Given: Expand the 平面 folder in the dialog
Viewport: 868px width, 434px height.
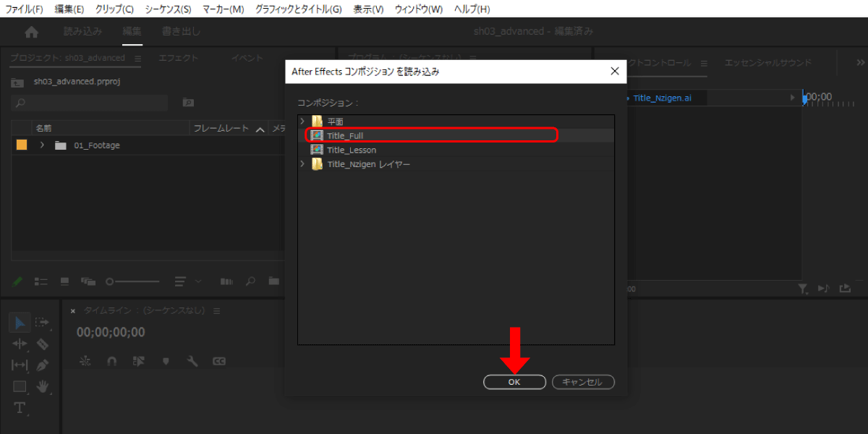Looking at the screenshot, I should [x=302, y=121].
